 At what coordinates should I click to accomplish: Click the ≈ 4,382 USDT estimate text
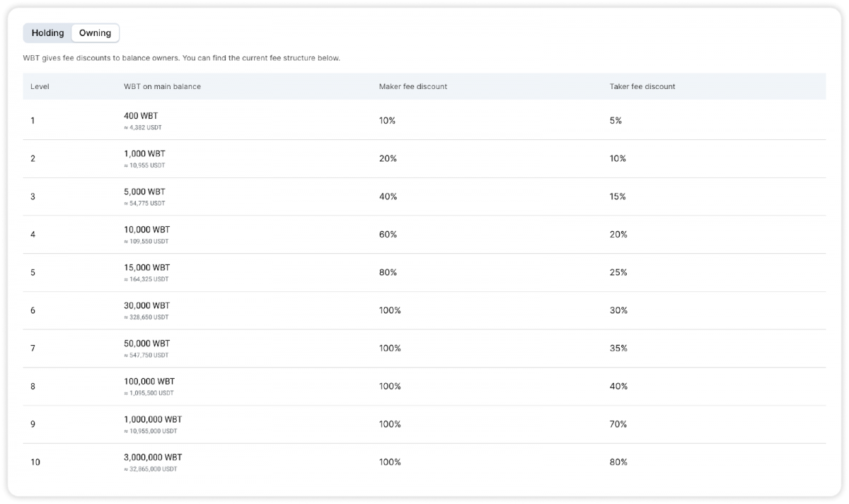click(x=146, y=128)
